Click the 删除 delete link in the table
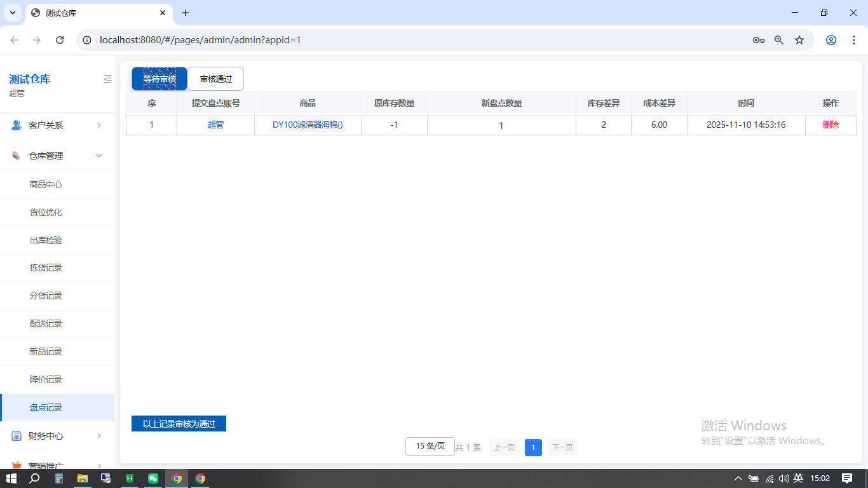This screenshot has width=868, height=488. [x=831, y=125]
